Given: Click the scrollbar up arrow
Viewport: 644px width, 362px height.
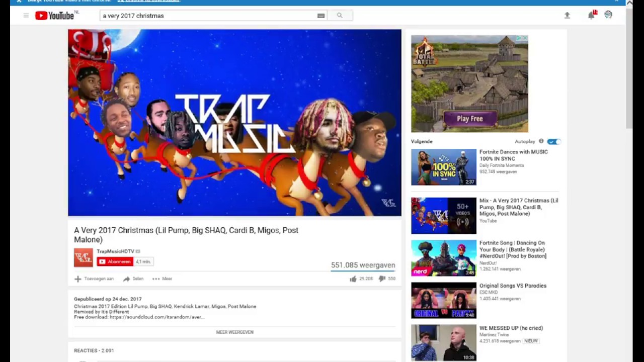Looking at the screenshot, I should click(629, 3).
